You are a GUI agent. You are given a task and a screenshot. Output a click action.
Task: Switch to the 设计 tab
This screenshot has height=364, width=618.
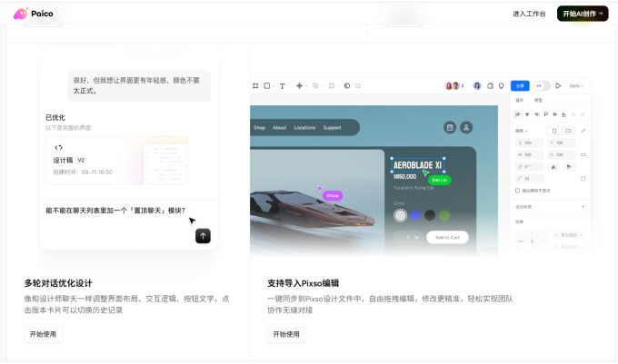[x=520, y=100]
